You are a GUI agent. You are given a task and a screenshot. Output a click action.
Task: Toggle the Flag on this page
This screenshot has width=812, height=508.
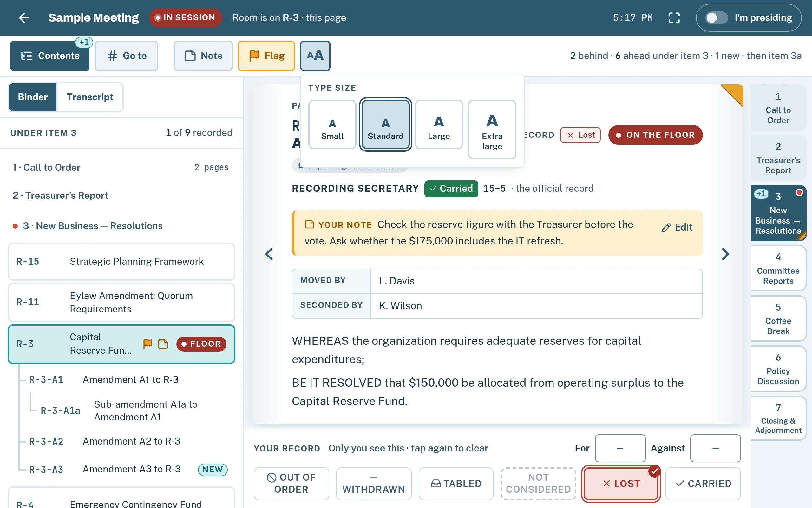tap(266, 56)
